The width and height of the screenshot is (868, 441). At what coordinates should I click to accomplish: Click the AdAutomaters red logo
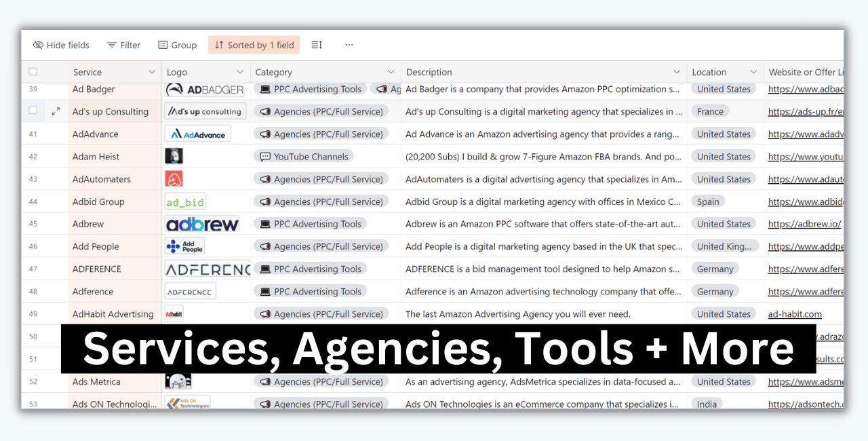coord(174,178)
